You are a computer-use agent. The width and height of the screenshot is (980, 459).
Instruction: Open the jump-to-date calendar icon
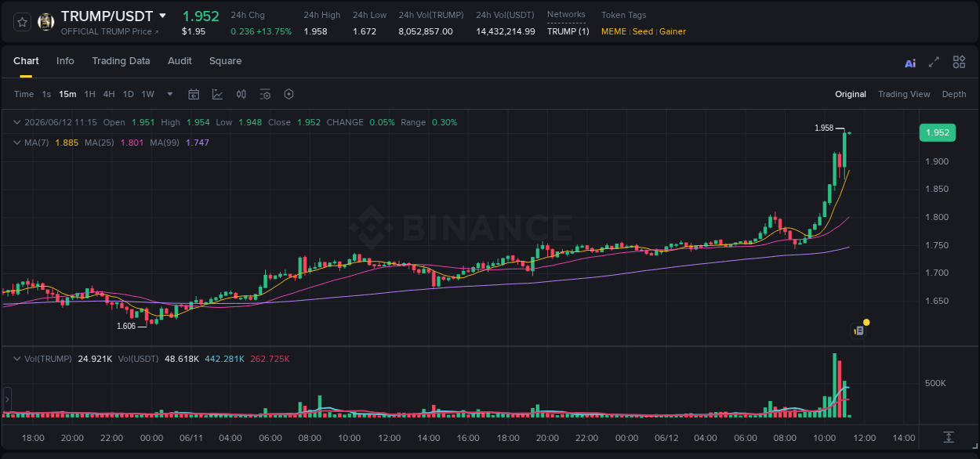(x=194, y=94)
